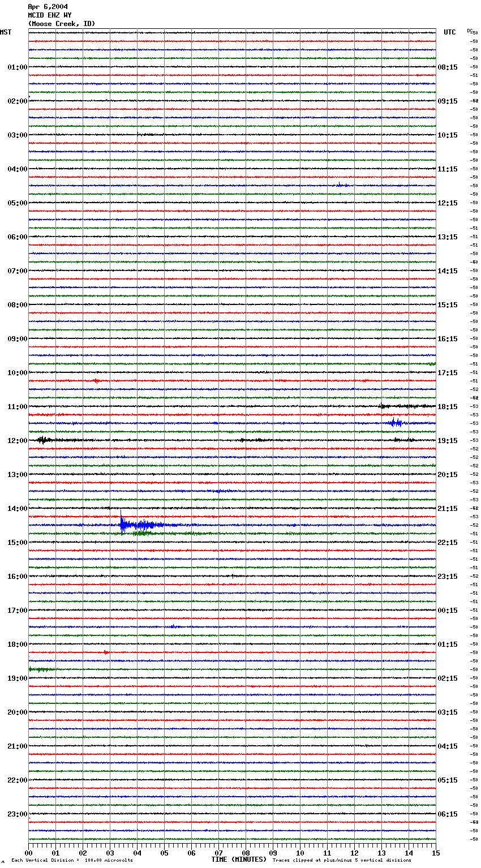Click the "(Moose Creek, ID)" station name

(x=62, y=24)
